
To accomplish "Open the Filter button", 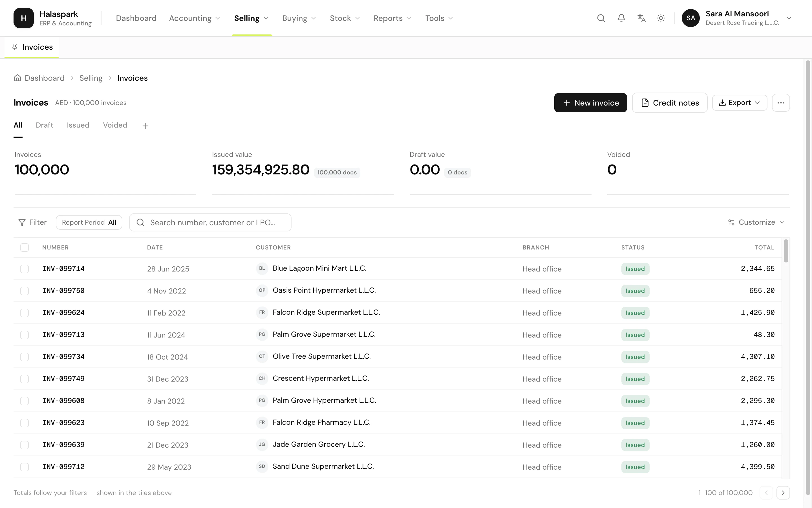I will 32,222.
